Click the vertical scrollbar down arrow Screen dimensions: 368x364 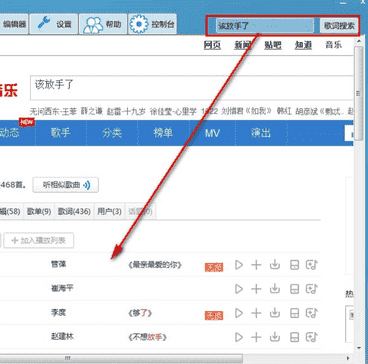click(x=359, y=348)
